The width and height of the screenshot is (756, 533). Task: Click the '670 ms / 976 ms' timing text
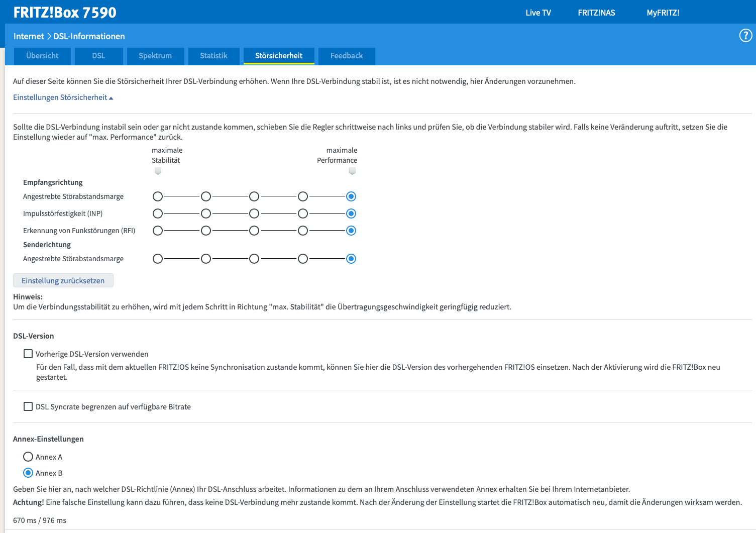[40, 520]
